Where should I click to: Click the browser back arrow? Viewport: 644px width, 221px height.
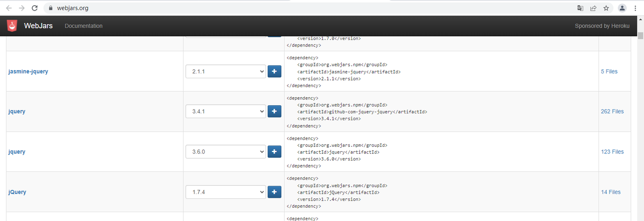[9, 8]
